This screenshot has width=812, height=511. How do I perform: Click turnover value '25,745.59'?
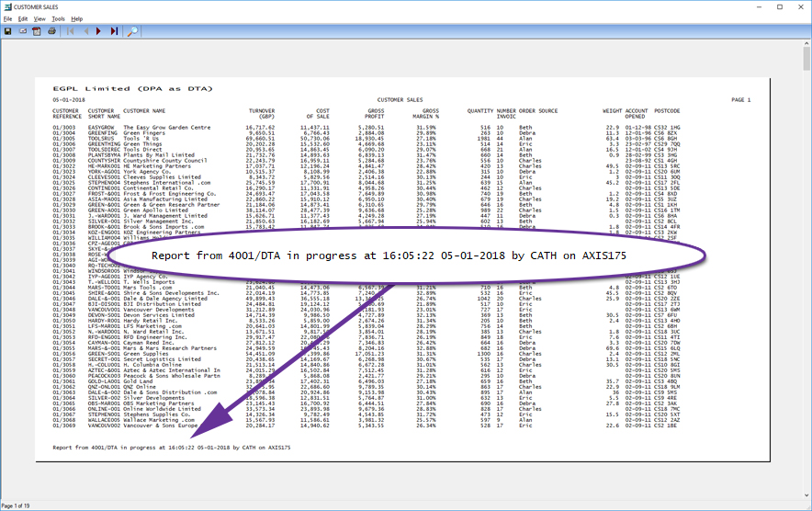[261, 183]
